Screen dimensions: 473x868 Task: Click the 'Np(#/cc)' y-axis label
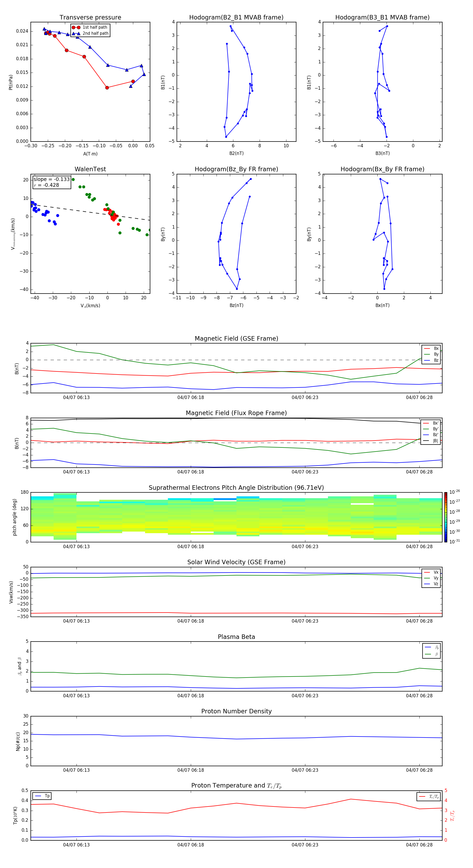tap(18, 741)
